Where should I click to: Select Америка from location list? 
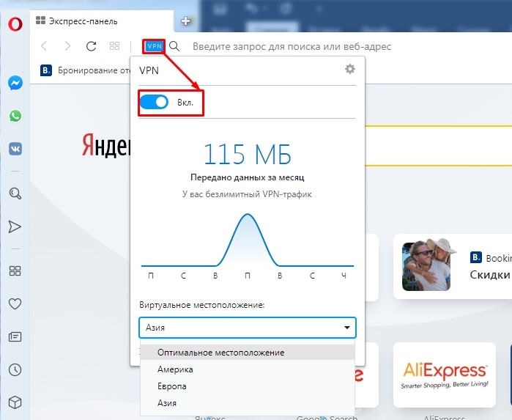click(x=248, y=369)
